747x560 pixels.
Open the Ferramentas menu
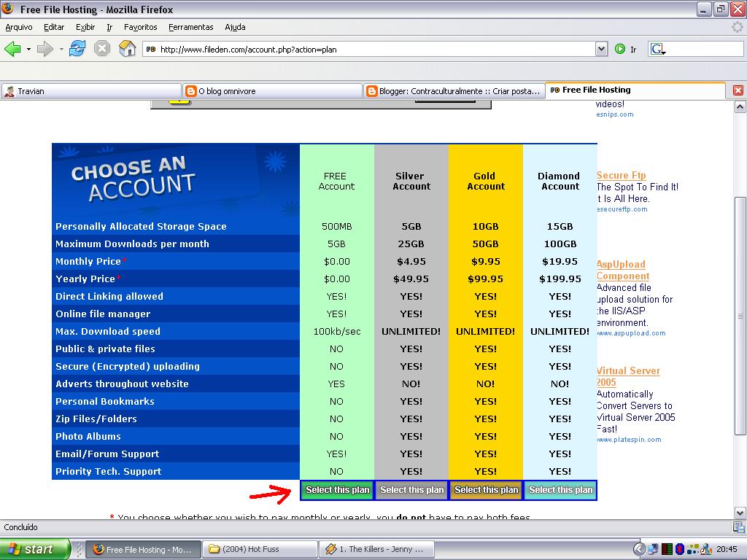point(190,27)
